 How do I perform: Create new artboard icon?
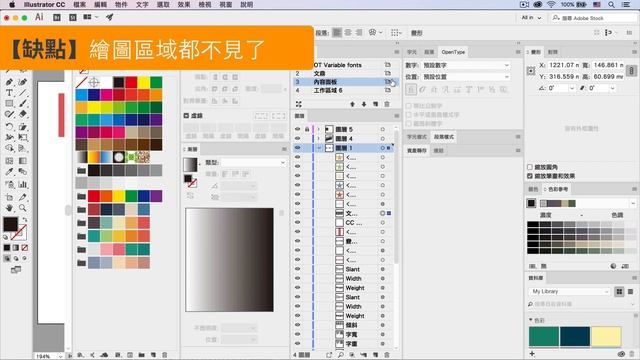tap(376, 104)
